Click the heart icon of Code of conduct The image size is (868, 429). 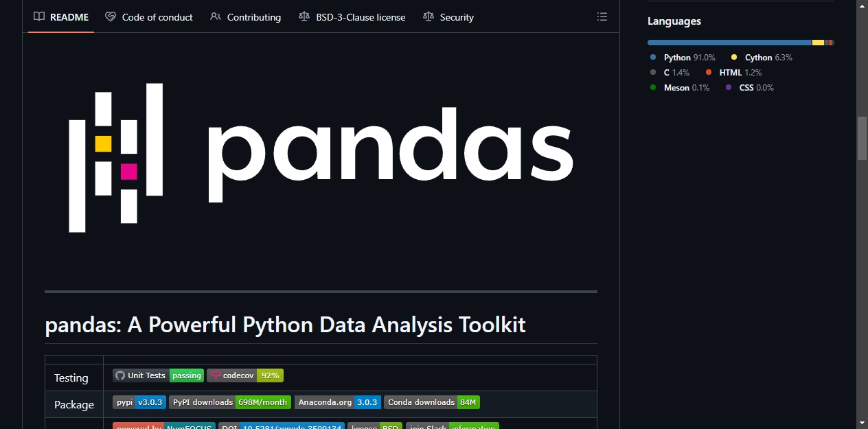click(111, 17)
